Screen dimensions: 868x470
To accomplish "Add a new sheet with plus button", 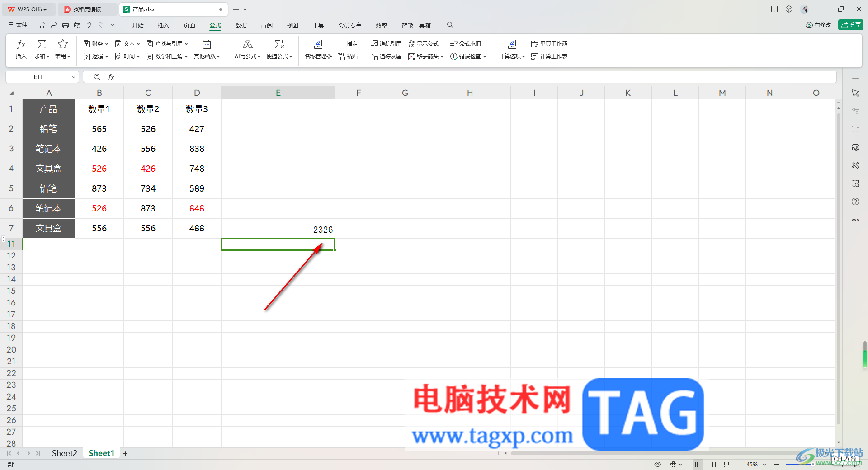I will 125,453.
